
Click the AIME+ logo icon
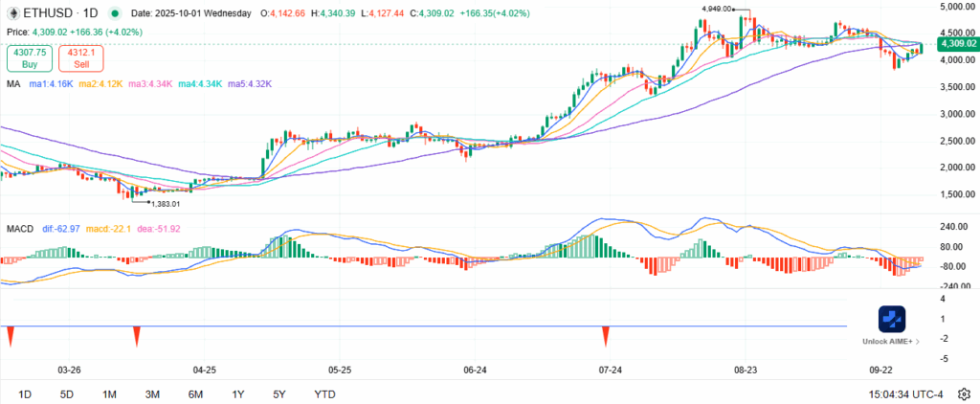892,319
